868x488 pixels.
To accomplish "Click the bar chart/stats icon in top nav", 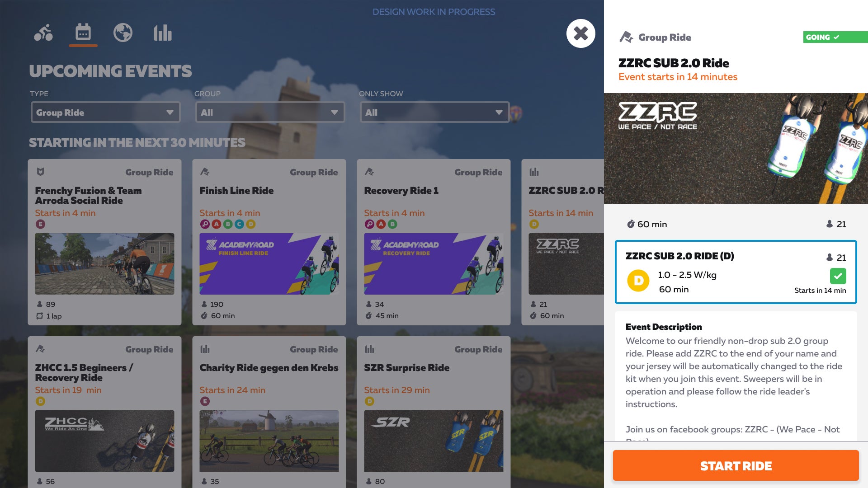I will (162, 33).
